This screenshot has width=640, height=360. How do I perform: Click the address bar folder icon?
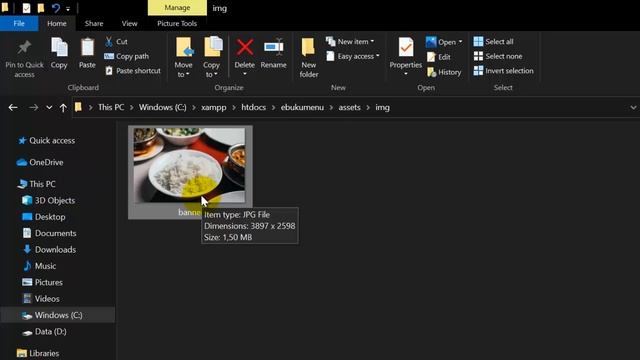pyautogui.click(x=78, y=107)
